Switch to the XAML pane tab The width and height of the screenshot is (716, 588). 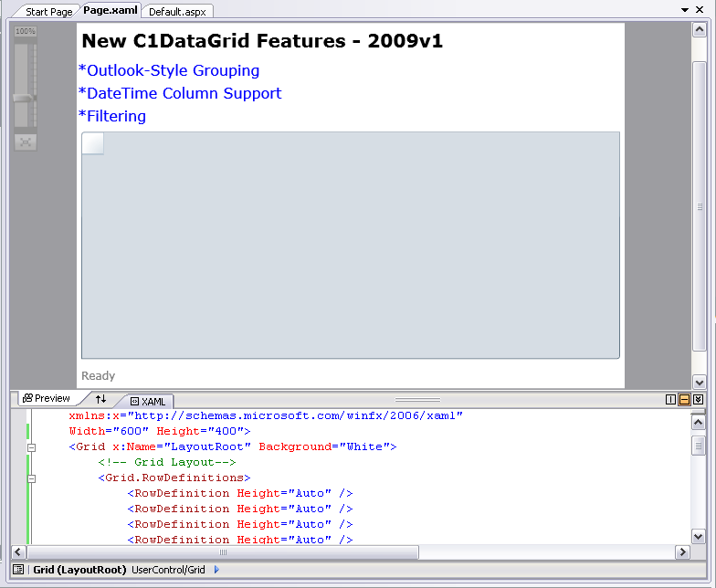148,402
